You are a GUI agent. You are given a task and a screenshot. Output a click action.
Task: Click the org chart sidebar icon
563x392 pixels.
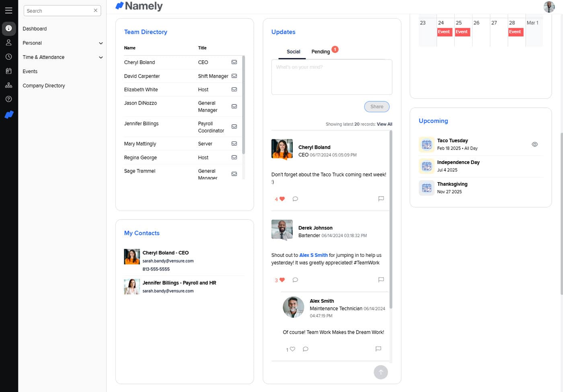(8, 85)
